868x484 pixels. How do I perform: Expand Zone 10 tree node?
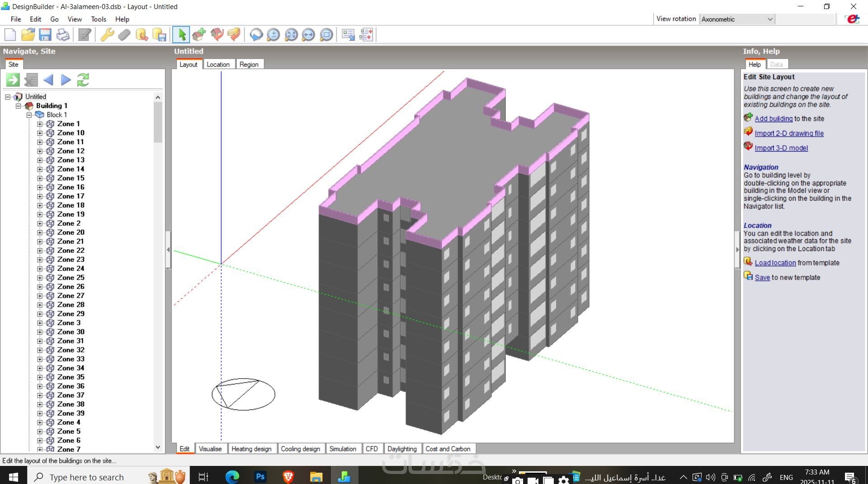coord(40,133)
